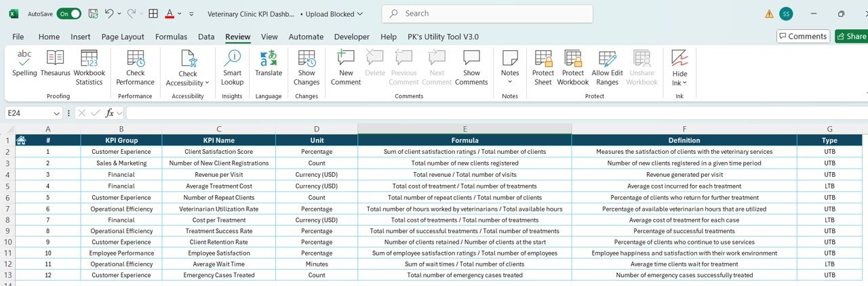Click the Check Performance icon
The image size is (868, 286).
point(135,66)
